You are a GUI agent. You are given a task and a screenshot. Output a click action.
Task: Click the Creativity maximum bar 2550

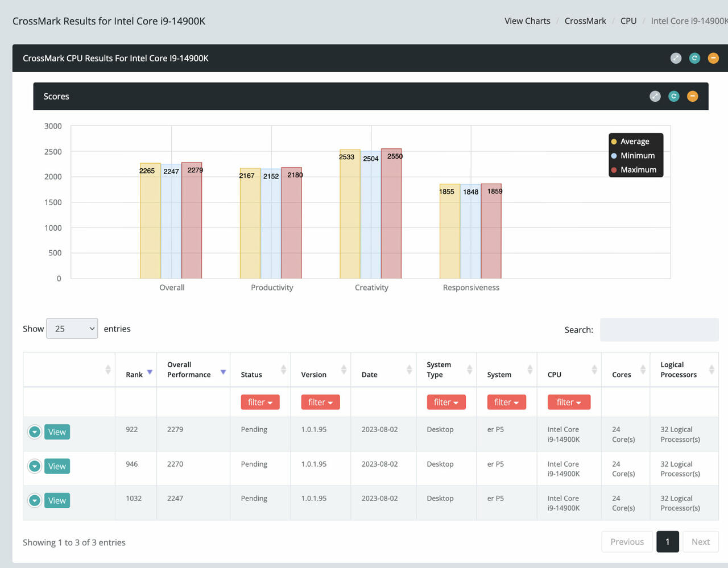(391, 214)
